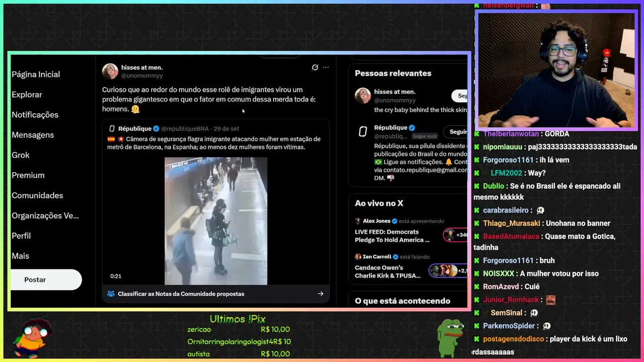
Task: Open Página Inicial in the sidebar
Action: (36, 74)
